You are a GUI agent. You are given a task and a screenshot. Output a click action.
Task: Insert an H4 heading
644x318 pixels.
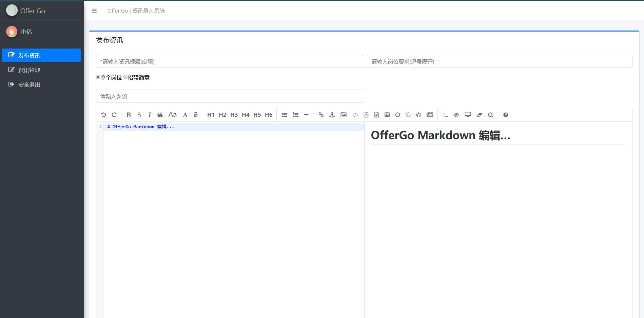click(246, 115)
